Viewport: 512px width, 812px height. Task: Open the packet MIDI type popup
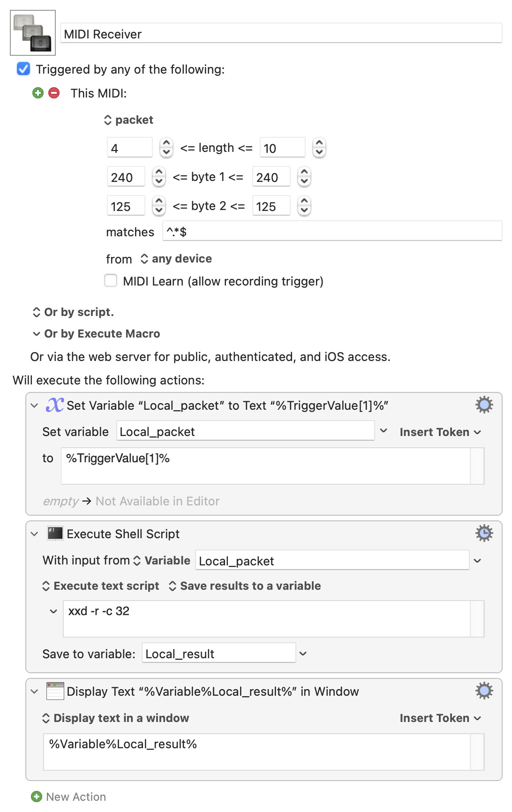tap(128, 120)
